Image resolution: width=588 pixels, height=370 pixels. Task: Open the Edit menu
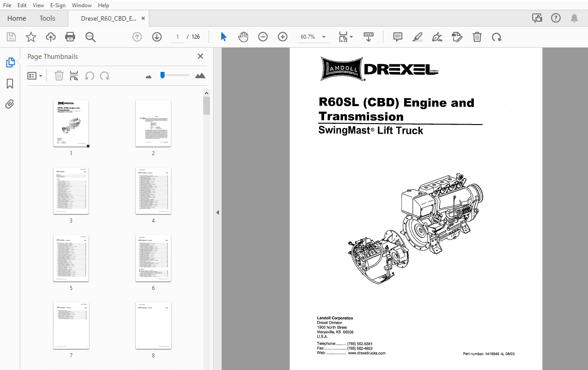22,5
